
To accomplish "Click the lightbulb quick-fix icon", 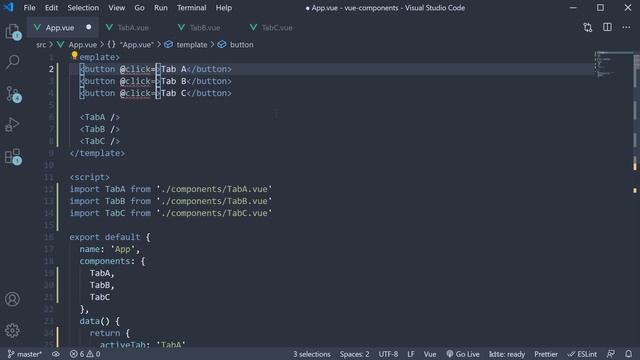I will 74,55.
